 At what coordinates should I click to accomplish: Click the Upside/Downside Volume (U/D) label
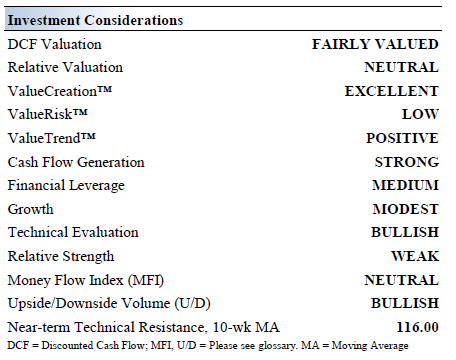[109, 304]
